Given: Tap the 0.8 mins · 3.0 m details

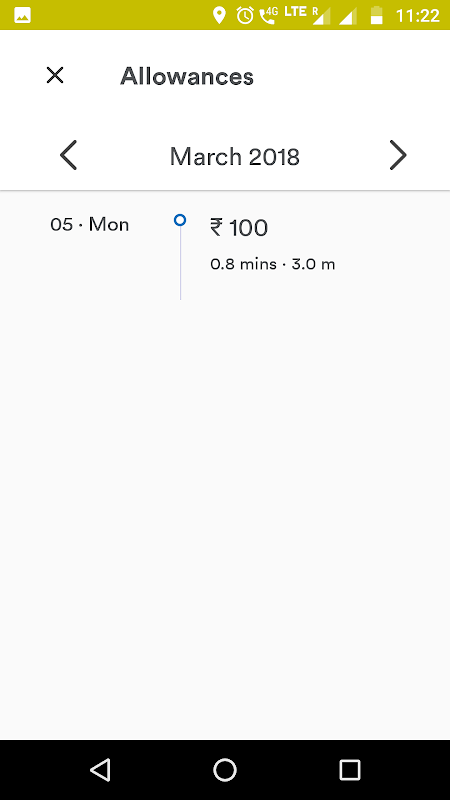Looking at the screenshot, I should click(272, 264).
